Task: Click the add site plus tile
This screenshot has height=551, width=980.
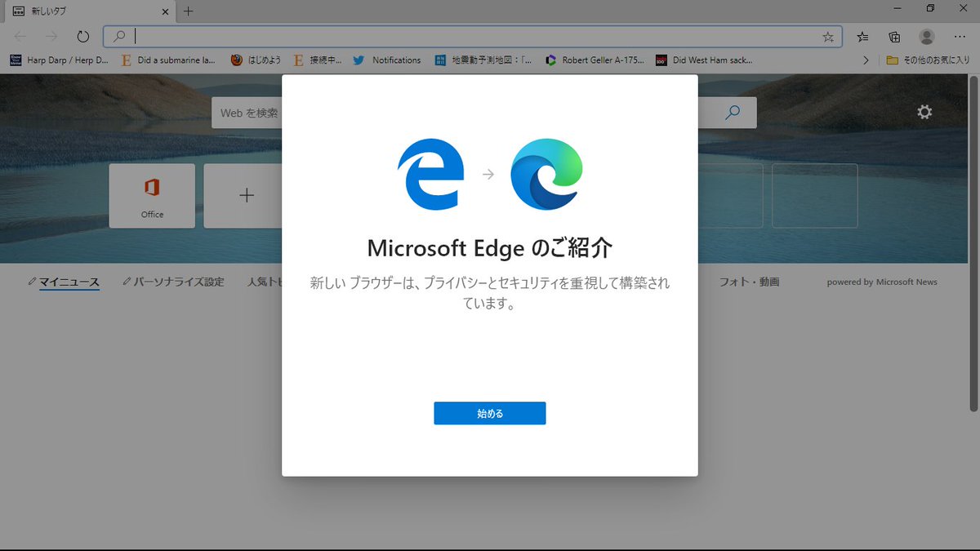Action: point(246,196)
